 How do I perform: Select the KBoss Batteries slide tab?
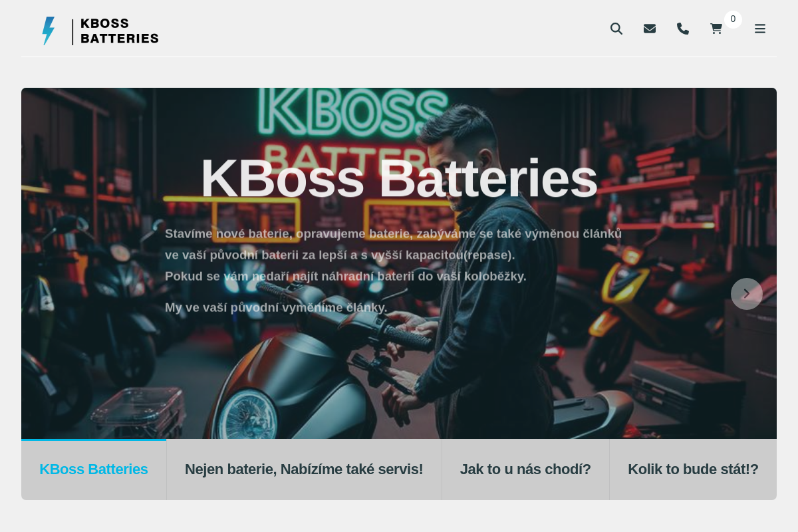pos(94,469)
